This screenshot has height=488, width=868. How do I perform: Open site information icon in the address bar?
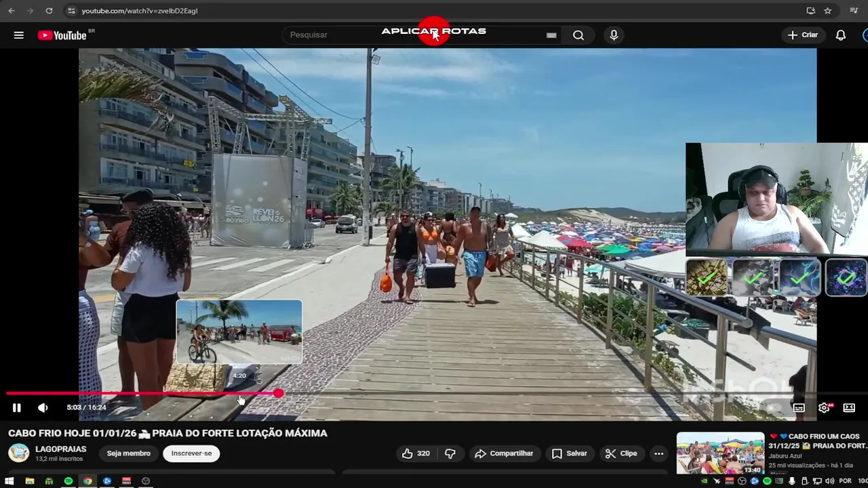72,11
